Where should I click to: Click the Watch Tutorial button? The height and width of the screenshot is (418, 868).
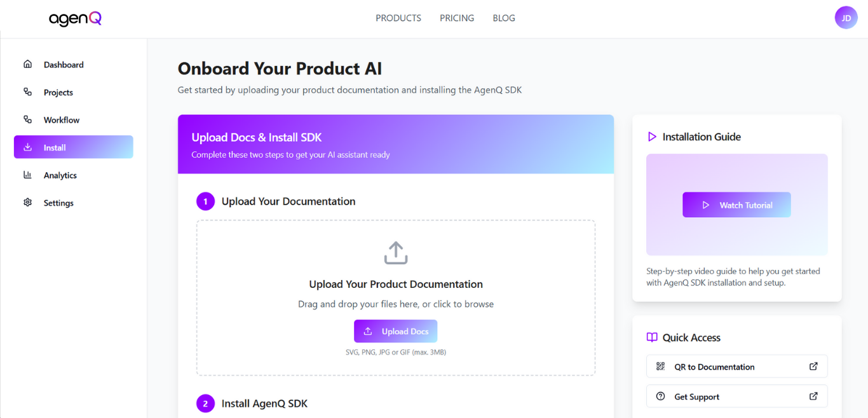pyautogui.click(x=736, y=205)
